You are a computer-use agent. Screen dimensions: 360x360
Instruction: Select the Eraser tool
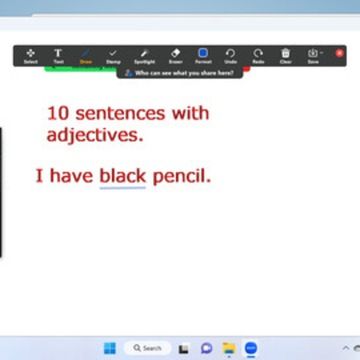point(175,56)
